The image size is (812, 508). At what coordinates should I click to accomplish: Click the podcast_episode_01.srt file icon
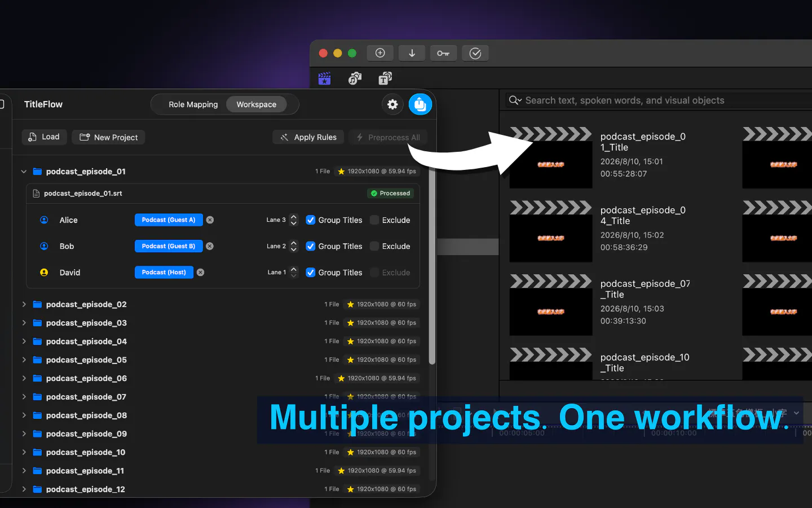click(37, 194)
